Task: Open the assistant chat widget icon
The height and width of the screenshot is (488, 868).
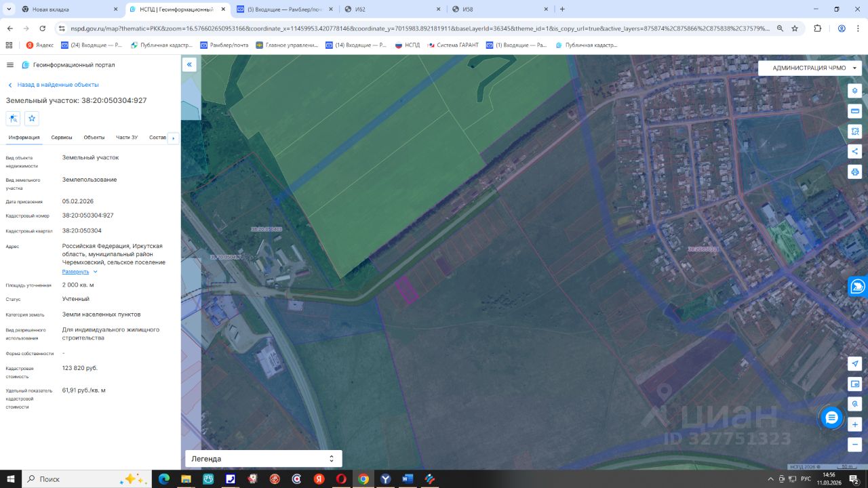Action: tap(859, 286)
